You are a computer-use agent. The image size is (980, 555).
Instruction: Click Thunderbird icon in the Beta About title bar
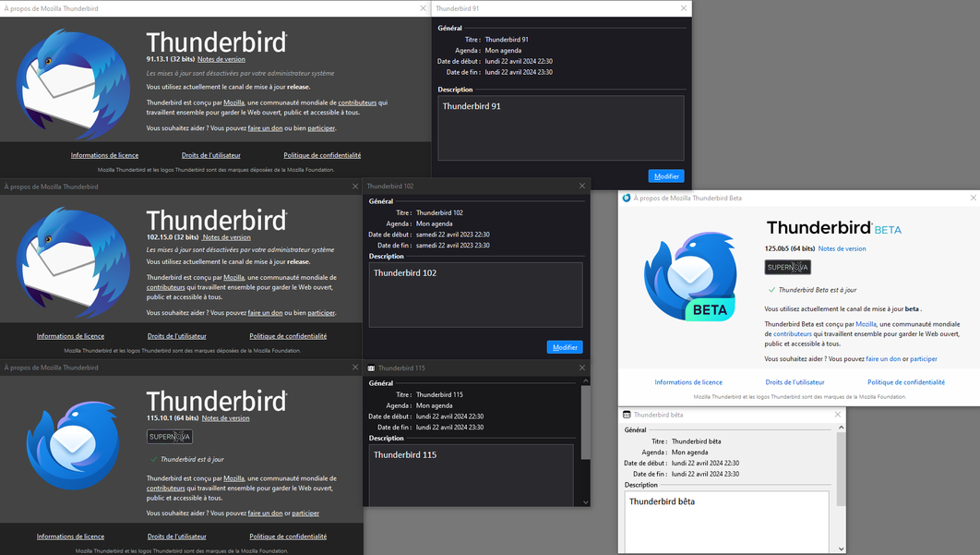point(627,198)
